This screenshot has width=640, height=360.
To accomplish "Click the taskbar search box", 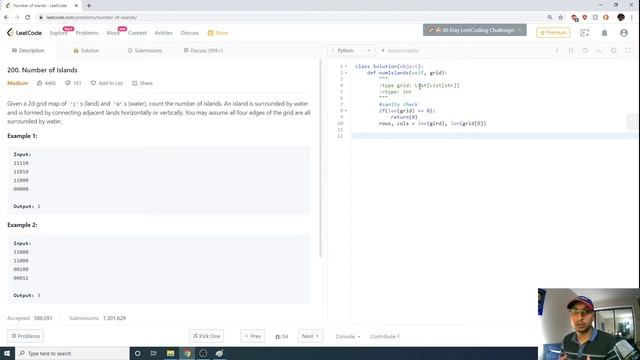I will point(72,353).
